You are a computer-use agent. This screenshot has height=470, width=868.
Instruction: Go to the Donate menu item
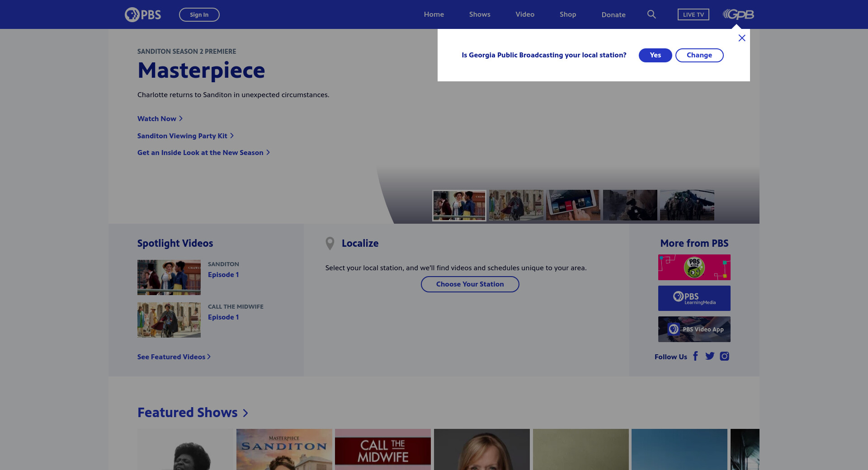[x=613, y=14]
